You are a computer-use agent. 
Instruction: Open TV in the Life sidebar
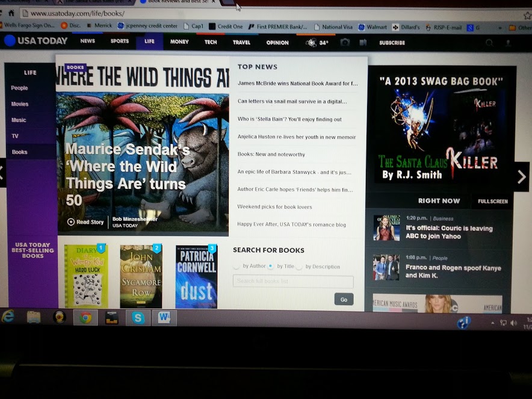coord(15,136)
